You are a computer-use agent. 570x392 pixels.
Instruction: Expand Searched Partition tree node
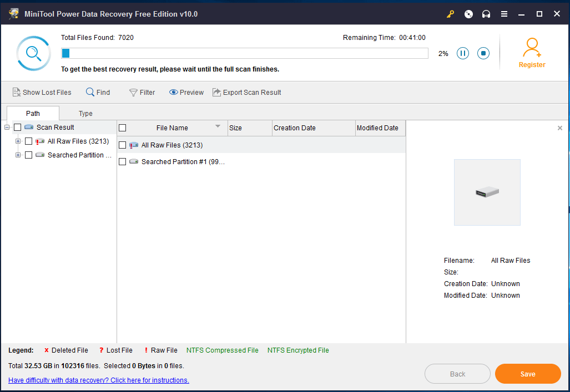18,155
